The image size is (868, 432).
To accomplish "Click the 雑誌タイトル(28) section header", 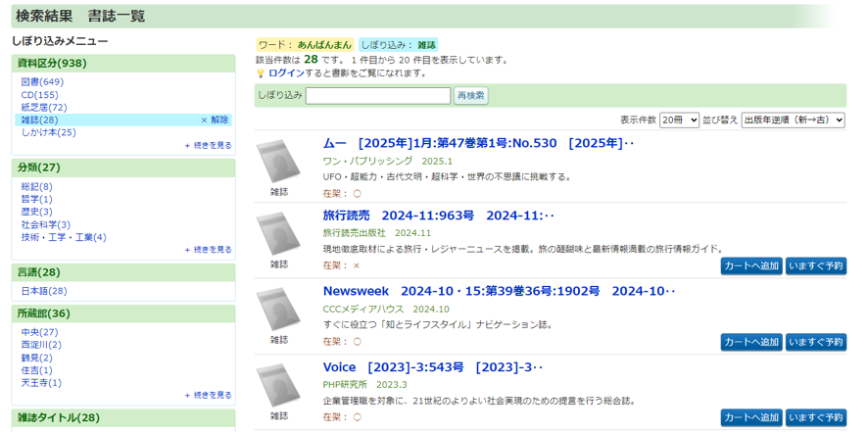I will [x=123, y=418].
